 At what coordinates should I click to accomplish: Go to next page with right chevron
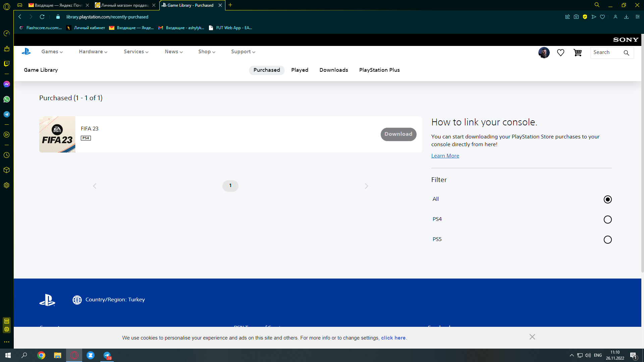[x=366, y=186]
